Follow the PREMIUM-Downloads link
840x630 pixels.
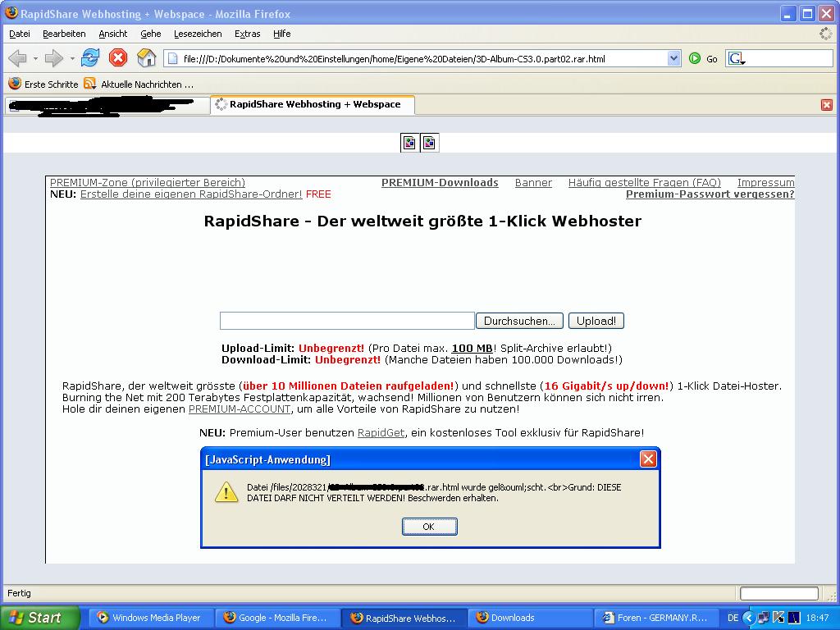coord(440,183)
